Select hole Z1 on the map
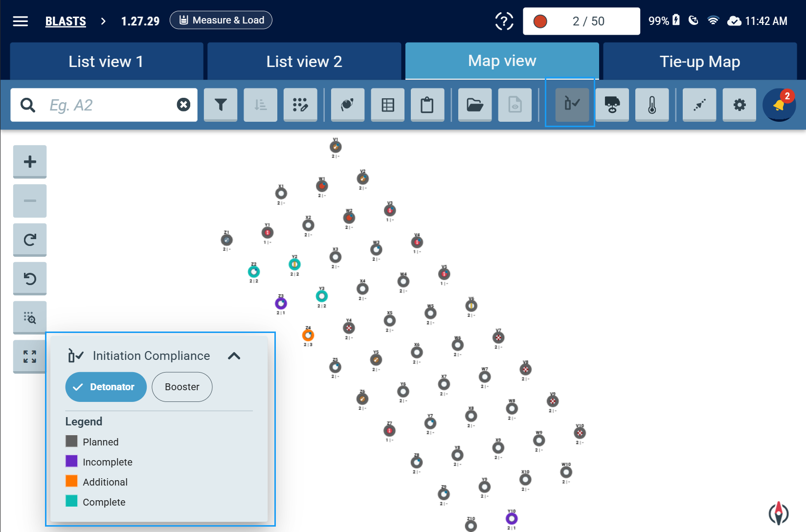The image size is (806, 532). [x=226, y=240]
